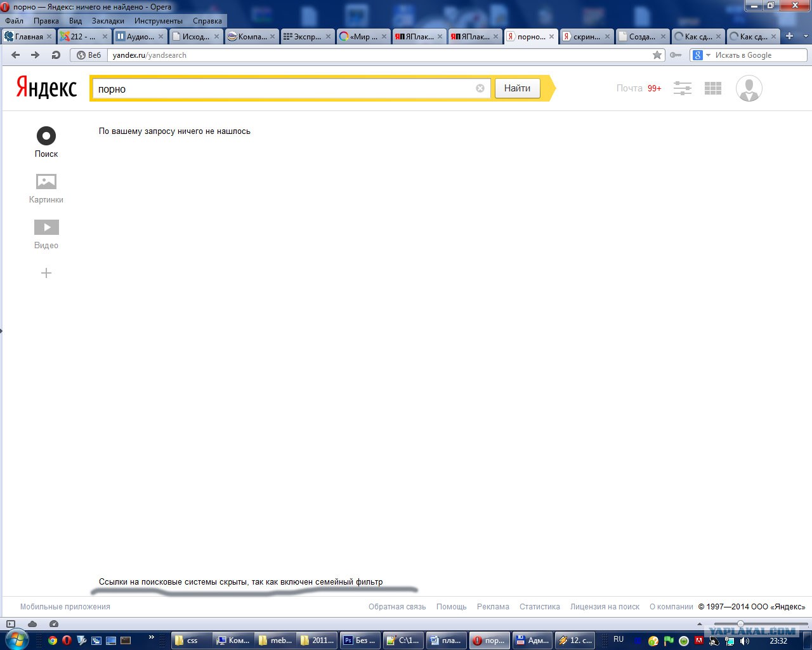Open the Yandex services grid icon
The image size is (812, 650).
point(713,88)
